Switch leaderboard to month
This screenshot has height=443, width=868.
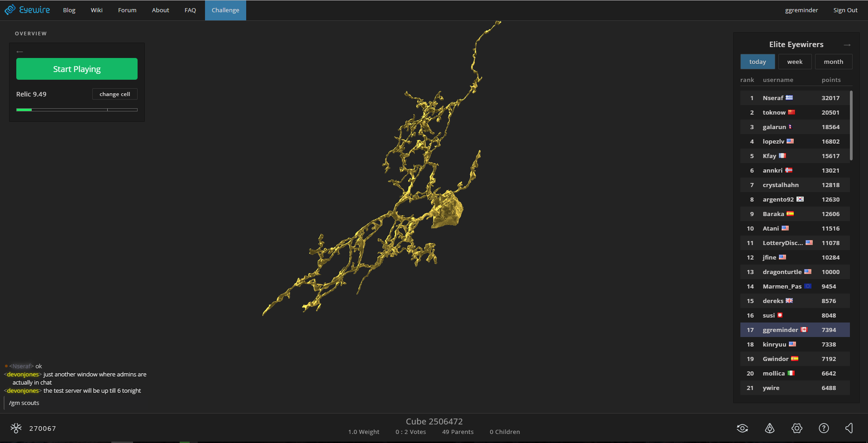(834, 62)
